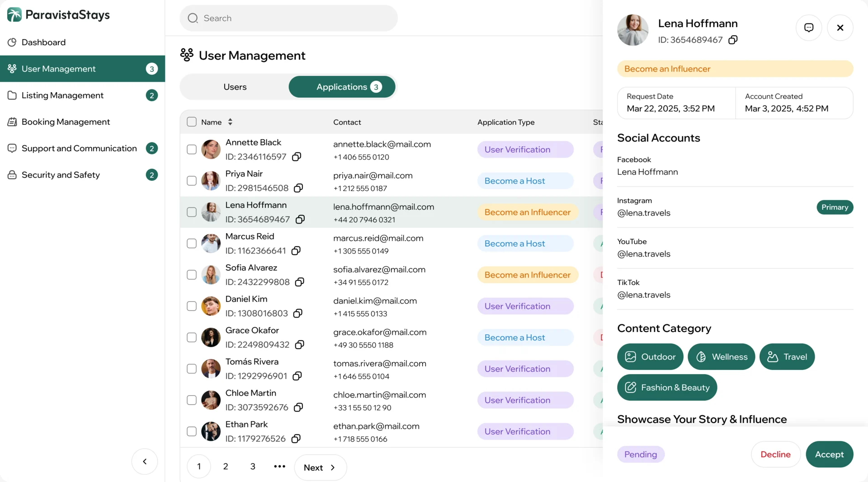The width and height of the screenshot is (868, 482).
Task: Check the box for Sofia Alvarez
Action: [192, 275]
